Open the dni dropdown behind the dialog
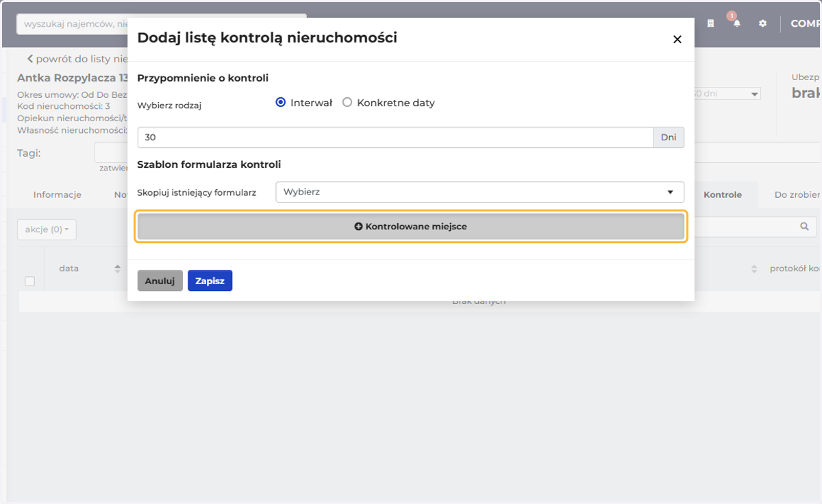The height and width of the screenshot is (504, 822). (727, 93)
